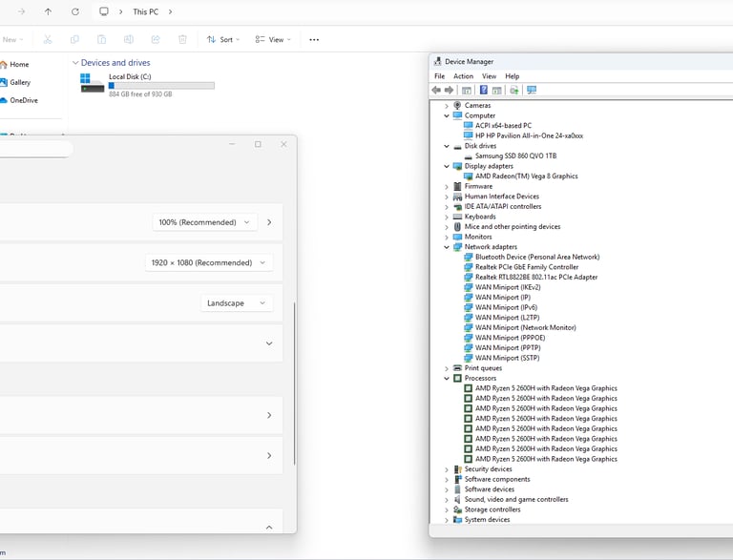Open the Local Disk (C:) drive icon
Viewport: 733px width, 560px height.
click(x=92, y=83)
